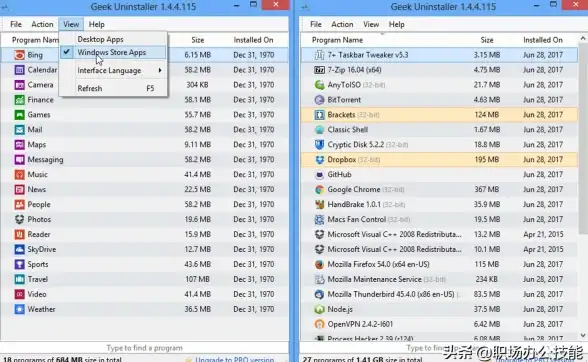Uncheck the Windows Store Apps view option

click(112, 53)
